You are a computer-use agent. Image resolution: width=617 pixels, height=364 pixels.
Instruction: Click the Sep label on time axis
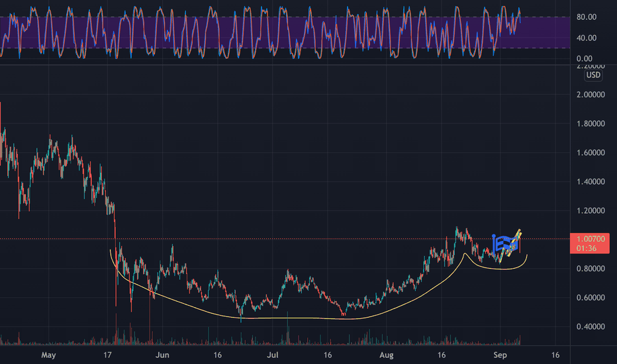click(500, 355)
